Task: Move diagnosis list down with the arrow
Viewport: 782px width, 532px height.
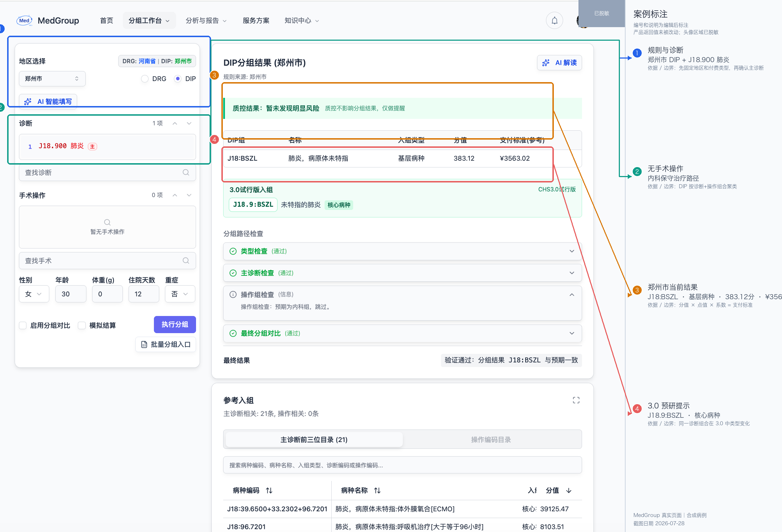Action: 189,124
